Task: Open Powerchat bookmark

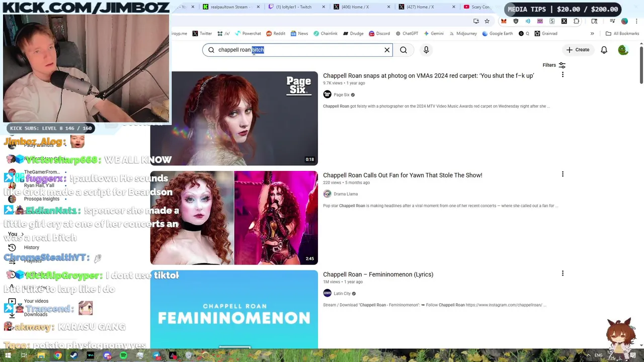Action: 248,34
